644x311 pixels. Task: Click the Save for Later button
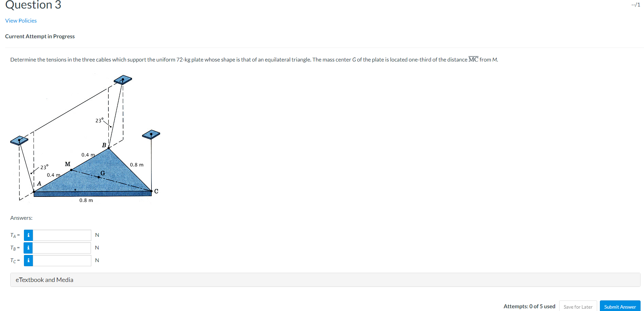pos(578,306)
